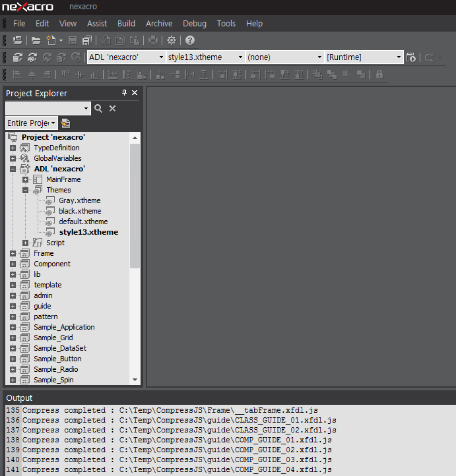Select the Sample_Application folder
Image resolution: width=456 pixels, height=476 pixels.
(x=64, y=327)
